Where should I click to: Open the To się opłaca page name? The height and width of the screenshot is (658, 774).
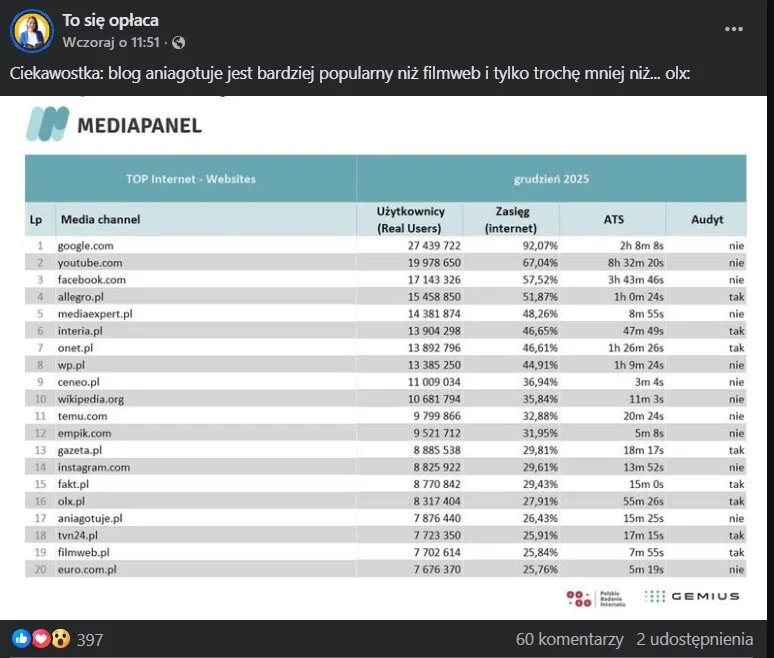click(x=110, y=20)
